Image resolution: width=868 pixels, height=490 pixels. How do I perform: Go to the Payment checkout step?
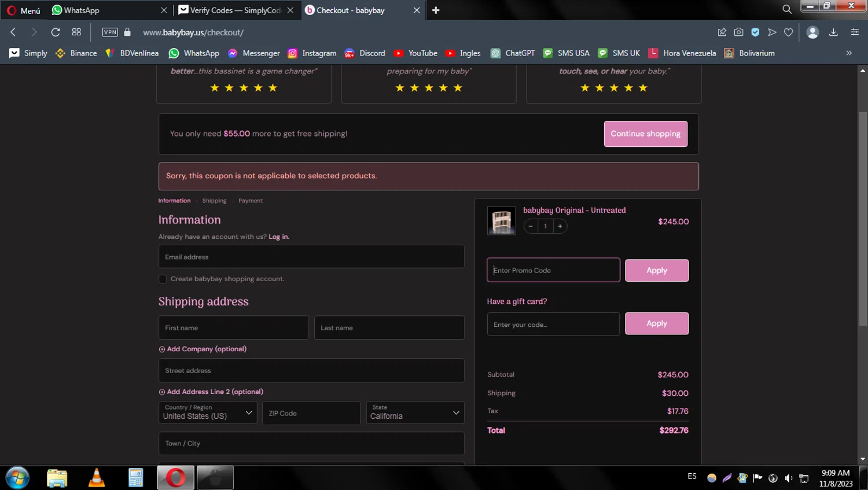251,201
